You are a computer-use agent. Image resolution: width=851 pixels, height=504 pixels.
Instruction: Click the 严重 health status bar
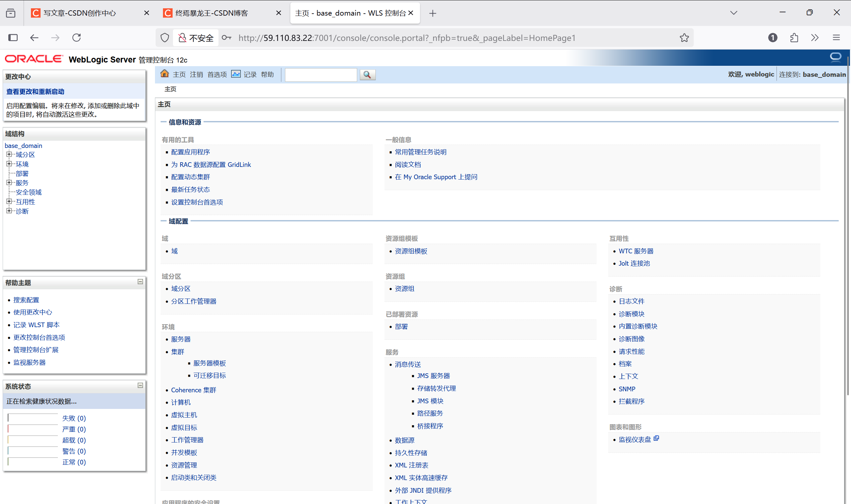point(33,429)
